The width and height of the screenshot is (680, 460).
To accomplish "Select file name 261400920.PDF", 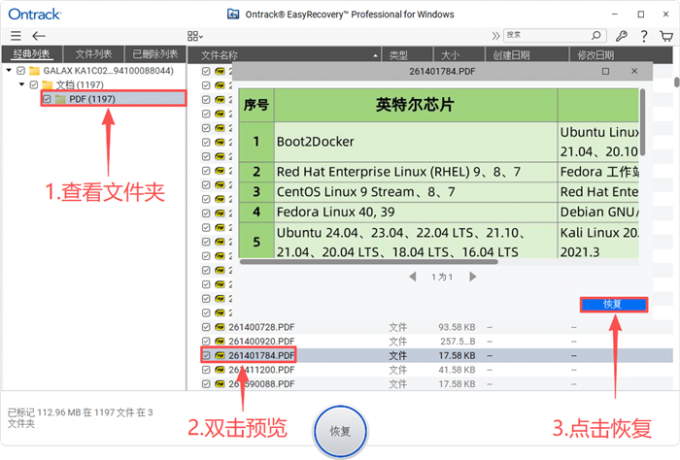I will [262, 341].
